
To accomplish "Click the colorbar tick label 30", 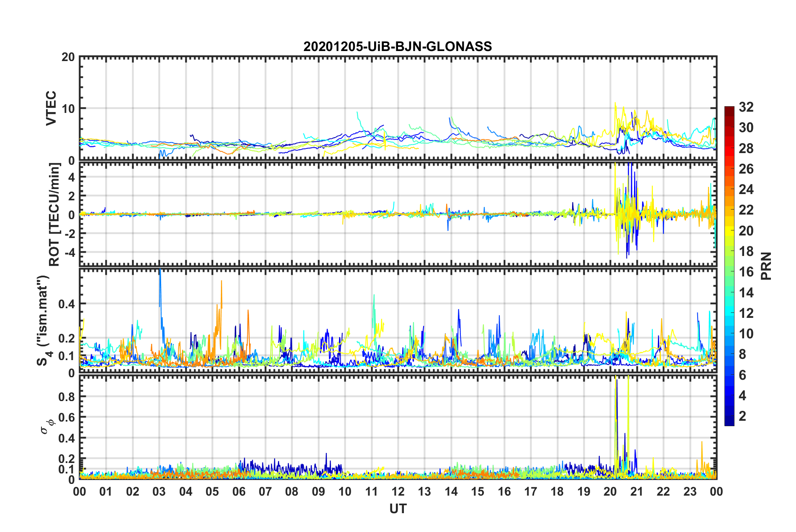I will coord(746,128).
